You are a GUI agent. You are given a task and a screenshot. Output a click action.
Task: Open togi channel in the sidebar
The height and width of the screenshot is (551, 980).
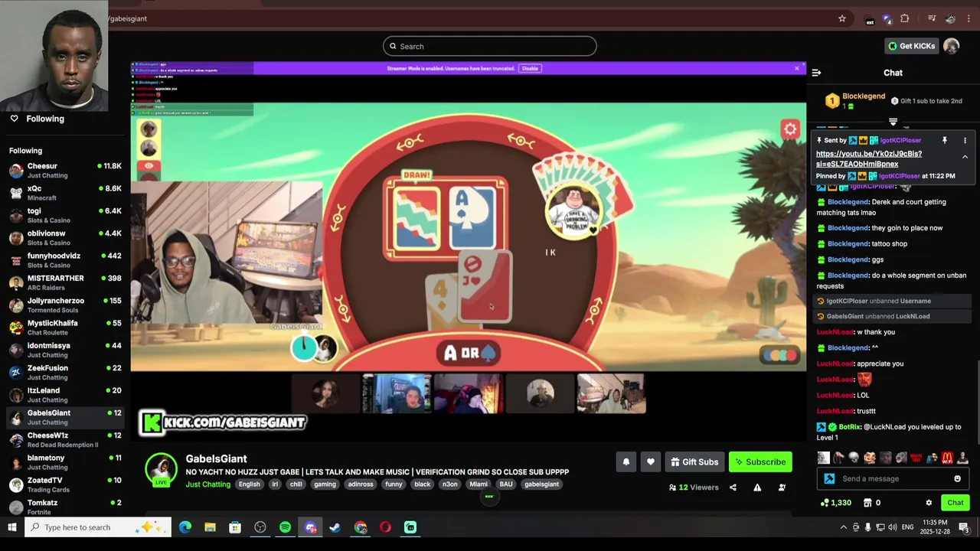coord(65,215)
